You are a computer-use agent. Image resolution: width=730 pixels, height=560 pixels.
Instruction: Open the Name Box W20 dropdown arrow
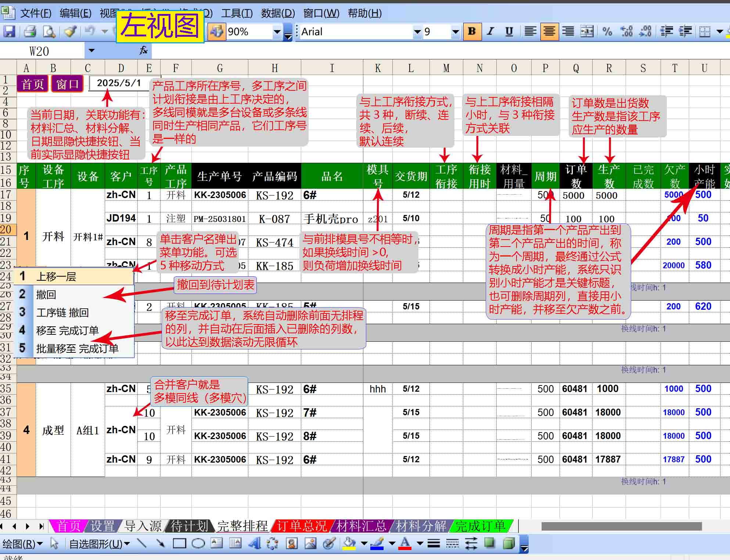coord(91,51)
